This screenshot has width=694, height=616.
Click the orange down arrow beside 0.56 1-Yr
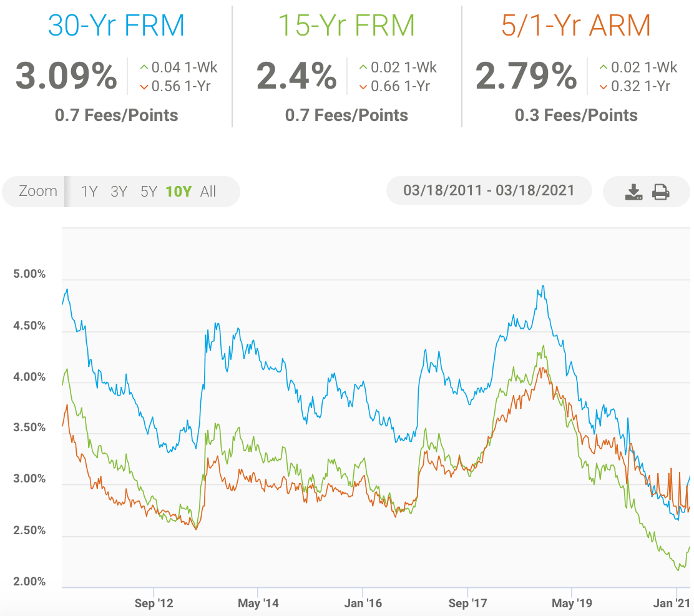144,87
